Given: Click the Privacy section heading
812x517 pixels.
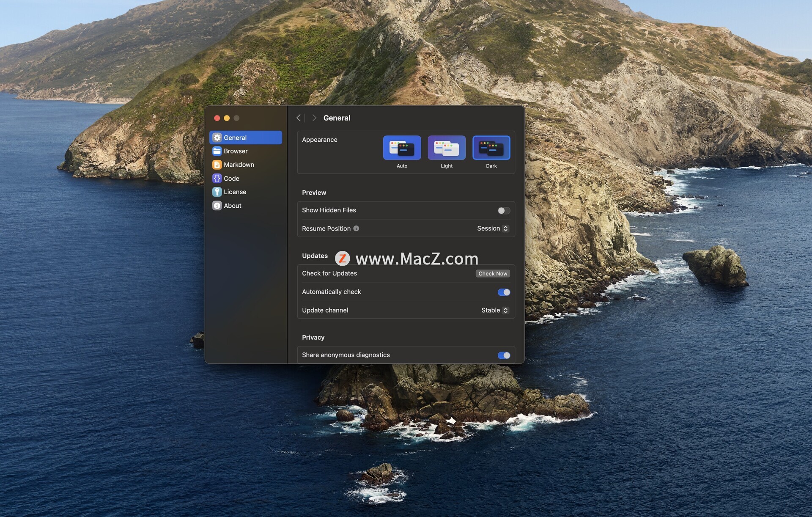Looking at the screenshot, I should click(x=313, y=338).
